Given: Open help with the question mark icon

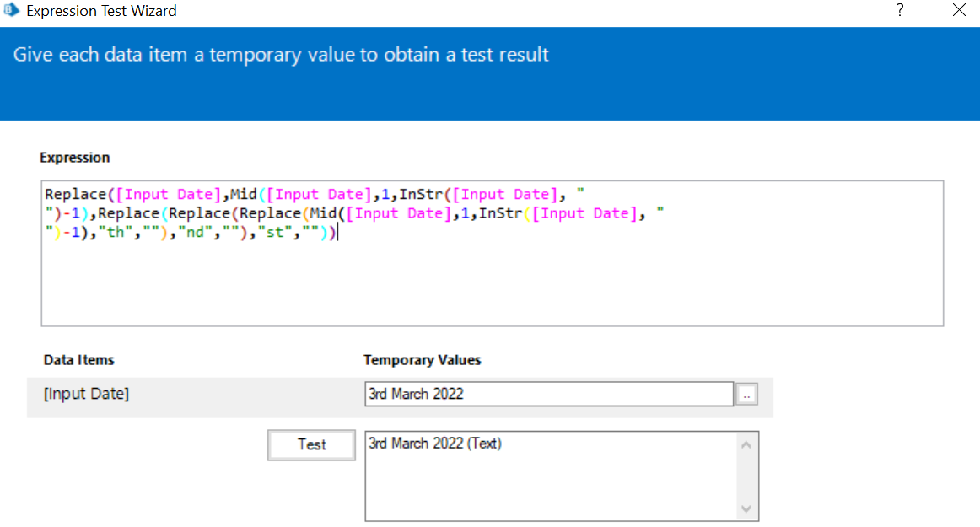Looking at the screenshot, I should pyautogui.click(x=899, y=11).
